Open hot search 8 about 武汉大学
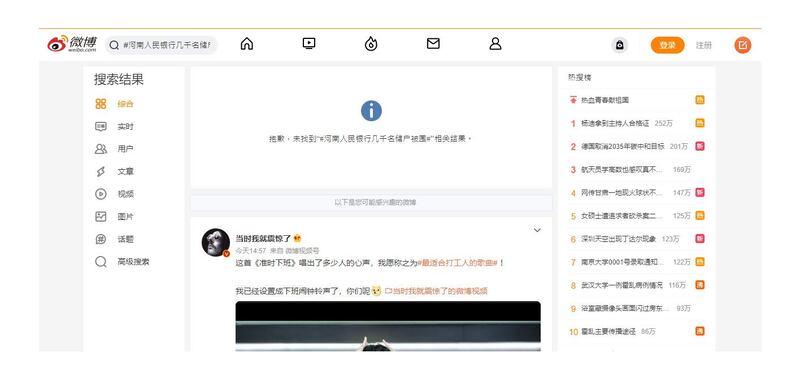Viewport: 800px width, 379px height. click(621, 285)
